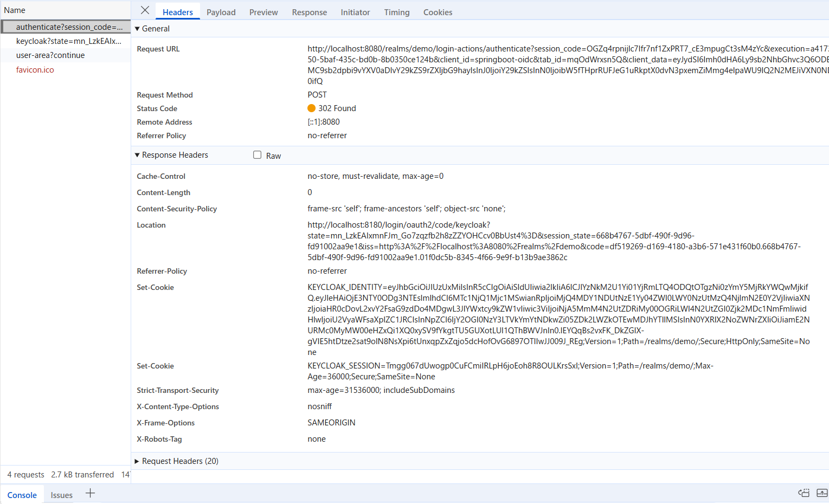Image resolution: width=829 pixels, height=504 pixels.
Task: Click the X-Frame-Options header name
Action: point(166,423)
